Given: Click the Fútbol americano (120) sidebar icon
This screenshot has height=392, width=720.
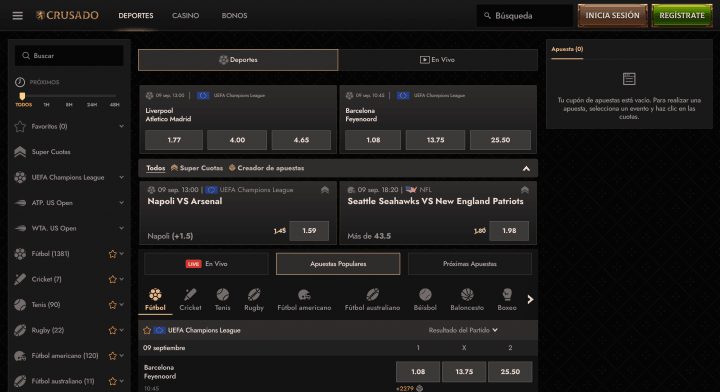Looking at the screenshot, I should pyautogui.click(x=20, y=356).
